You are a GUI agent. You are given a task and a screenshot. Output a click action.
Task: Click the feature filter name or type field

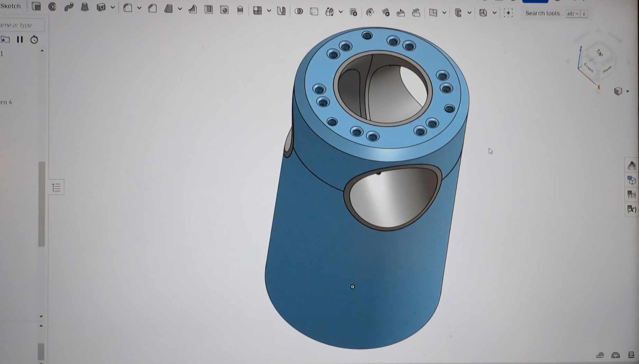pos(21,25)
